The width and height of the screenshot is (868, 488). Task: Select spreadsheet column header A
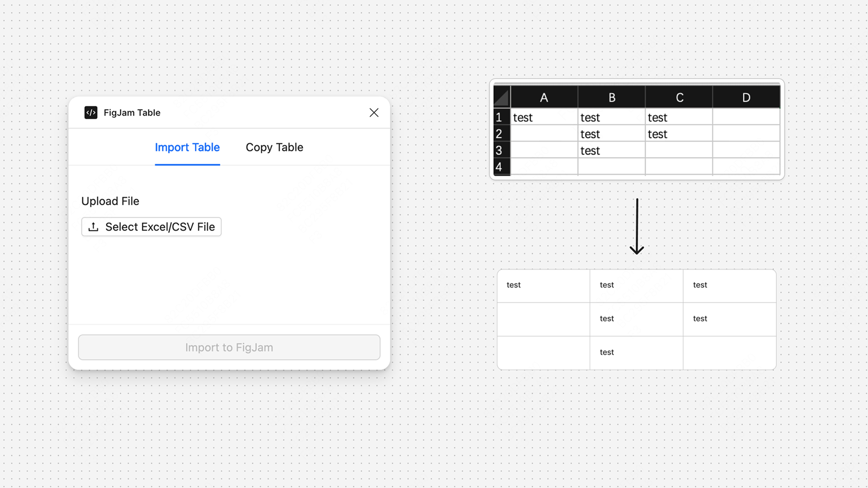tap(544, 97)
